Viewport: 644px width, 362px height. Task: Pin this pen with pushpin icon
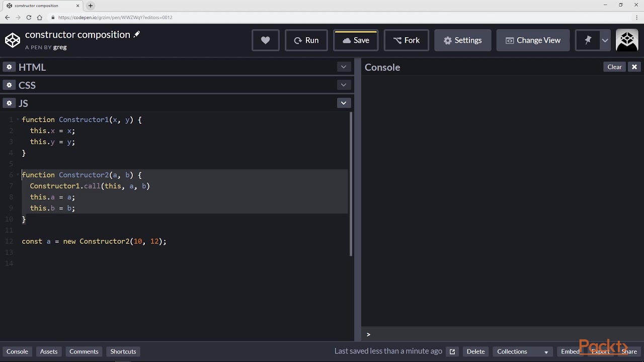click(588, 40)
